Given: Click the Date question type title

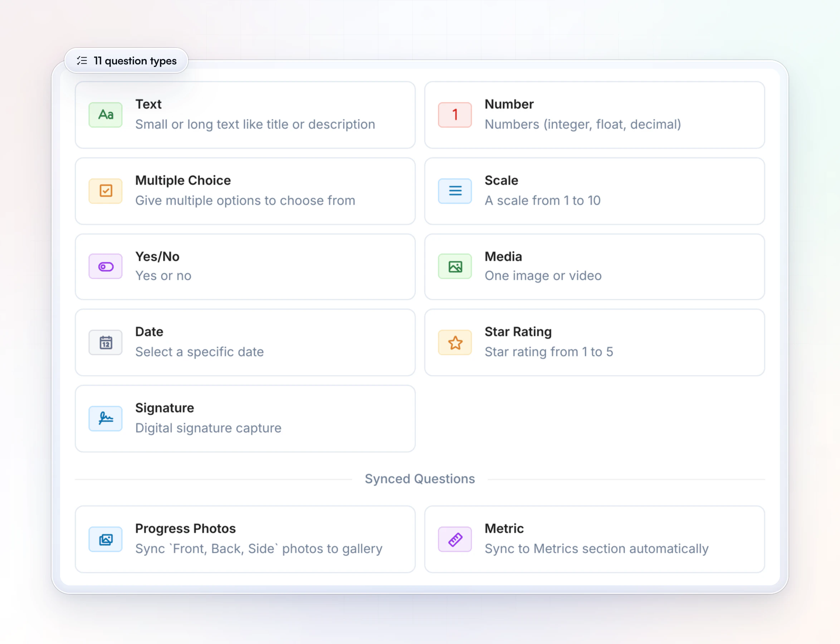Looking at the screenshot, I should (149, 332).
